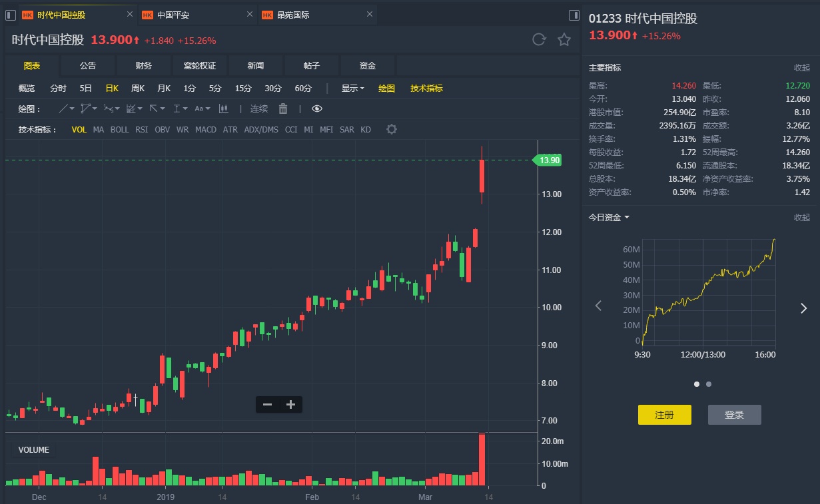Enable the BOLL indicator
The height and width of the screenshot is (504, 820).
point(119,130)
